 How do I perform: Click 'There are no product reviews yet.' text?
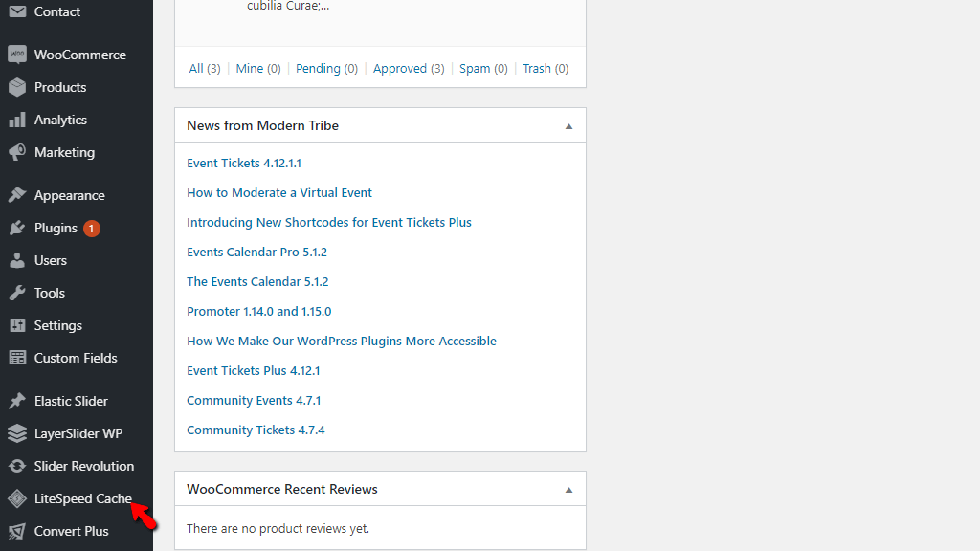coord(278,528)
